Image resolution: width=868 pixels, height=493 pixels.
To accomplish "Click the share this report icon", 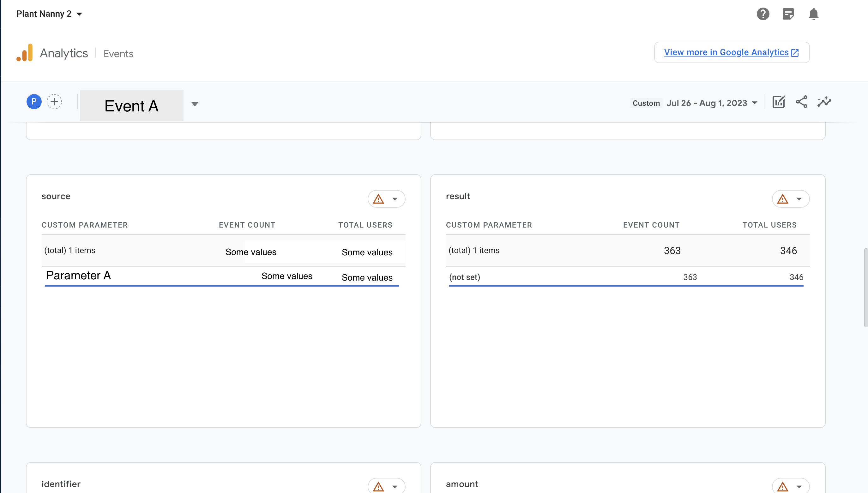I will click(801, 102).
